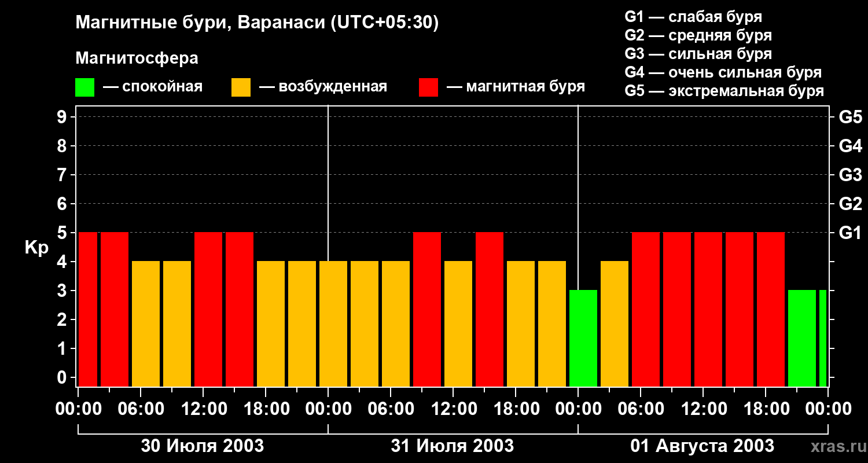Screen dimensions: 868x463
Task: Click the 06:00 time label for 1 August
Action: [x=641, y=409]
